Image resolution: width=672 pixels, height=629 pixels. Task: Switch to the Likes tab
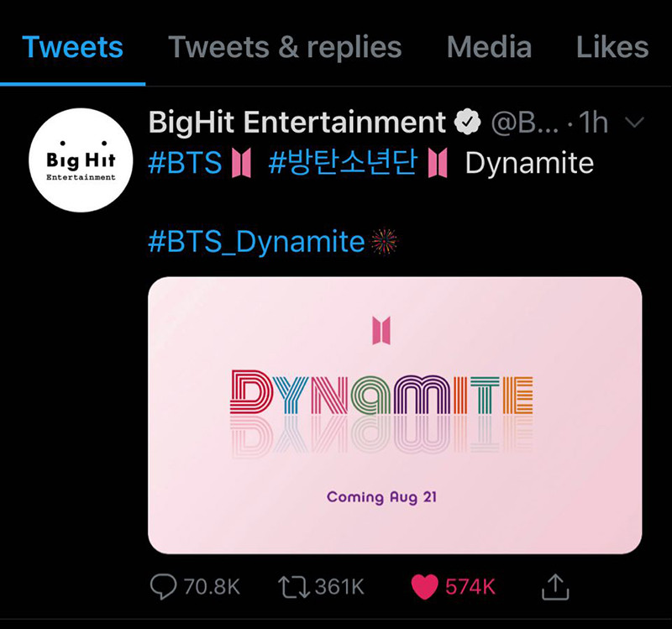[612, 47]
